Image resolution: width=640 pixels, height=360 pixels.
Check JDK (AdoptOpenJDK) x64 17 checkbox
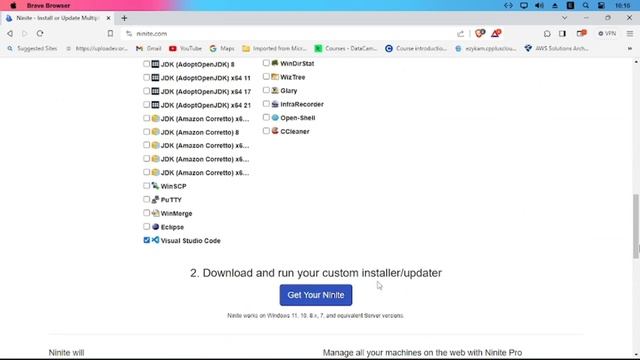(147, 91)
